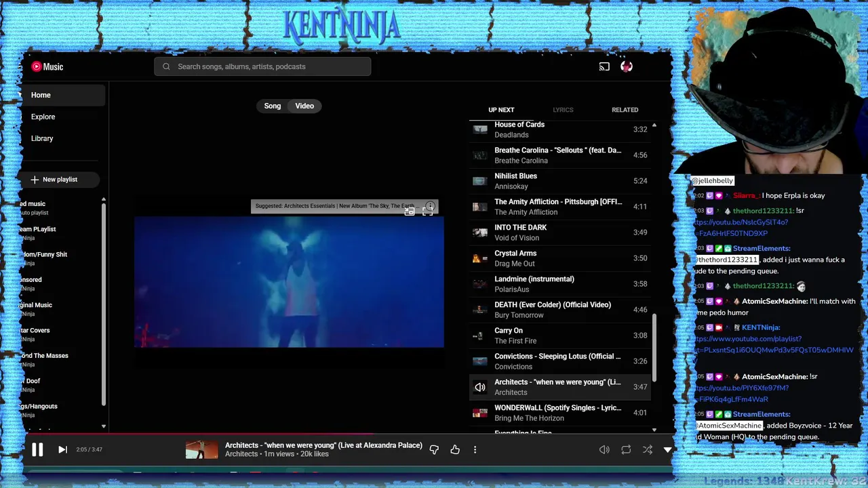Collapse the player page with the down arrow
This screenshot has height=488, width=868.
(x=667, y=449)
